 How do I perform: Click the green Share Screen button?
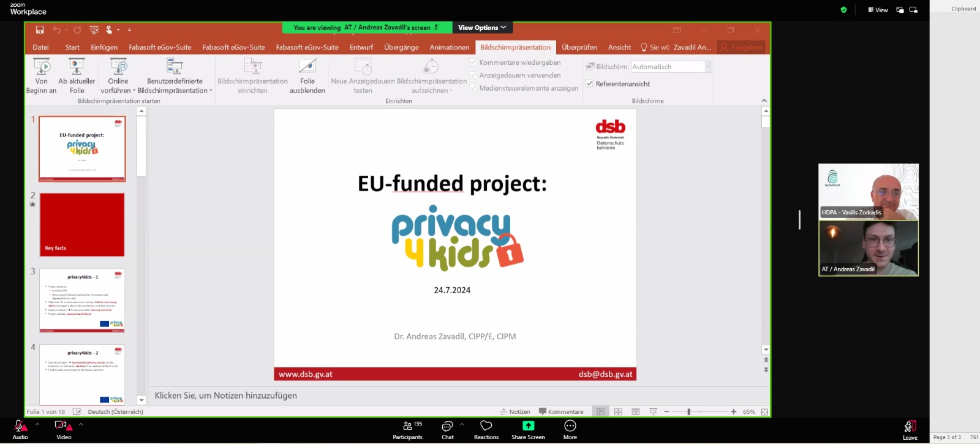(528, 430)
